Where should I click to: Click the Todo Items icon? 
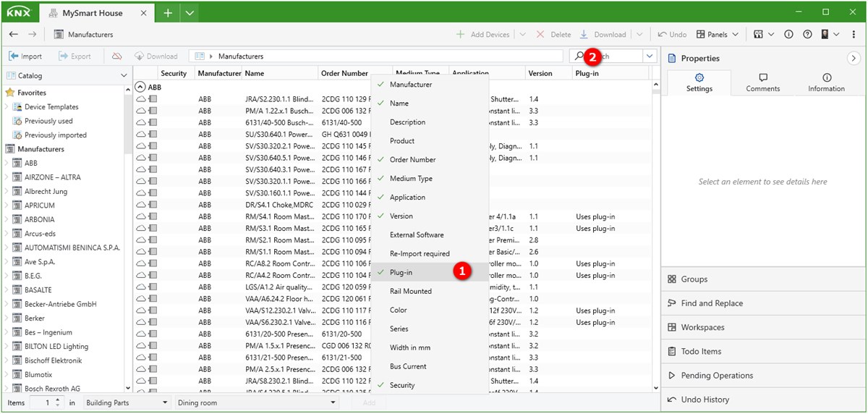(x=671, y=351)
